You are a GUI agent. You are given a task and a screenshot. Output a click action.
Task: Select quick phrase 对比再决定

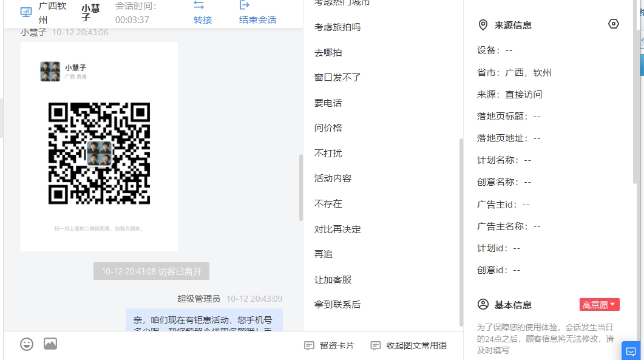[337, 229]
